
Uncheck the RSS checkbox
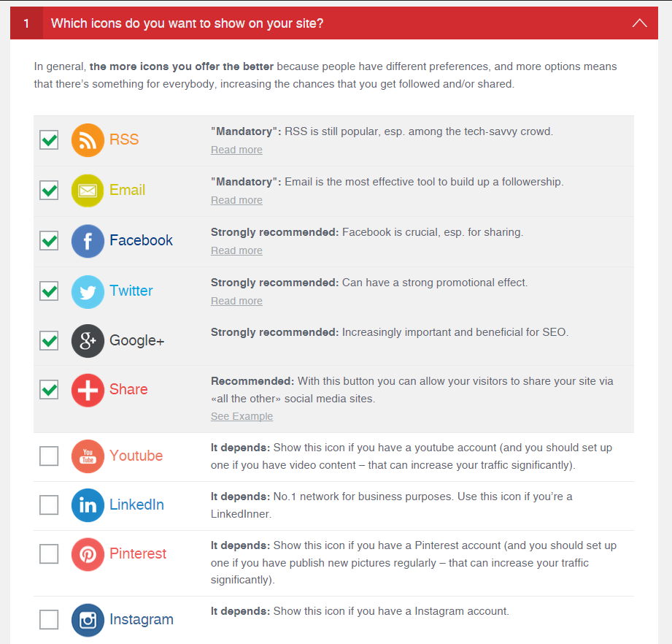(48, 139)
